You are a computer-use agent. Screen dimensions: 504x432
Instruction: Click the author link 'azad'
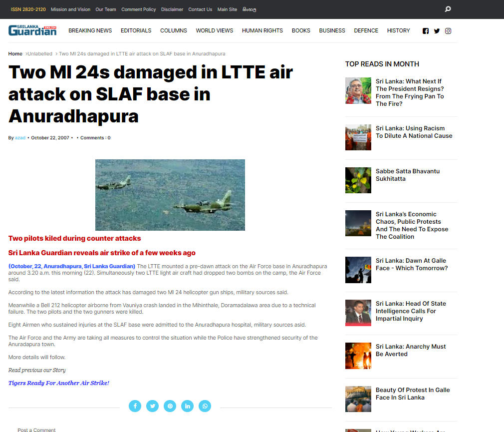click(x=19, y=137)
